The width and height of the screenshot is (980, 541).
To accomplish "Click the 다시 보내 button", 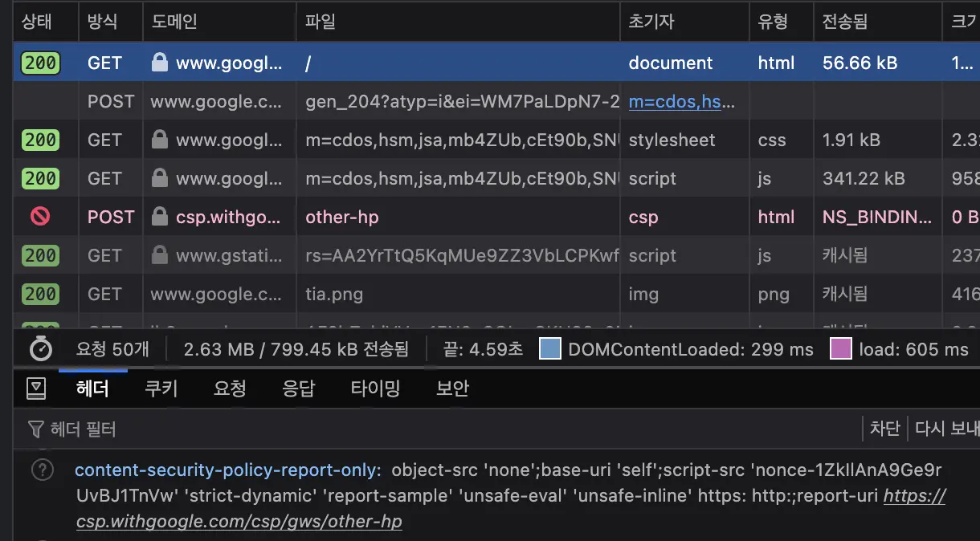I will point(952,428).
